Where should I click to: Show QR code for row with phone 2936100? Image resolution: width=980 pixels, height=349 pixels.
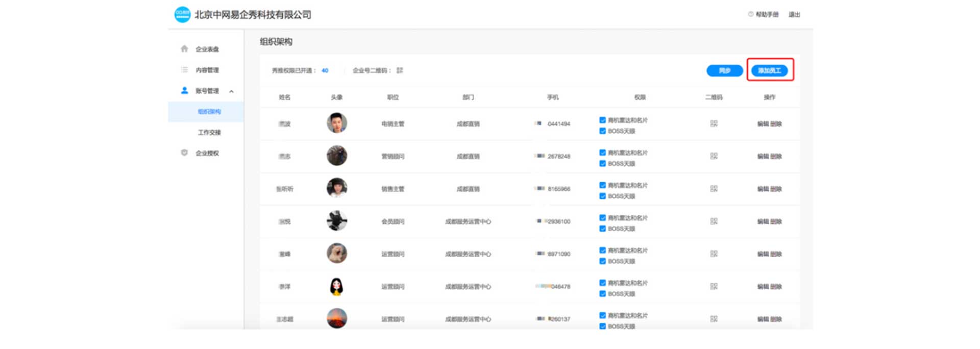714,221
